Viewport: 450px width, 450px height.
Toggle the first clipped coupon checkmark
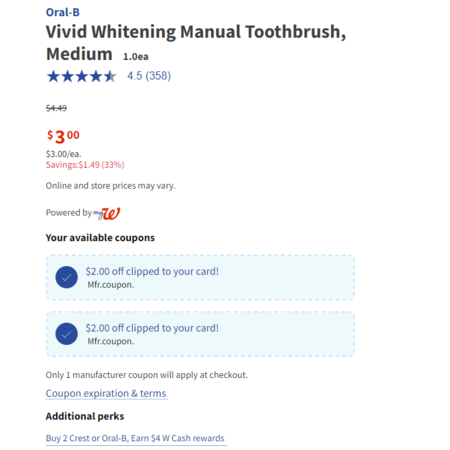pyautogui.click(x=67, y=277)
